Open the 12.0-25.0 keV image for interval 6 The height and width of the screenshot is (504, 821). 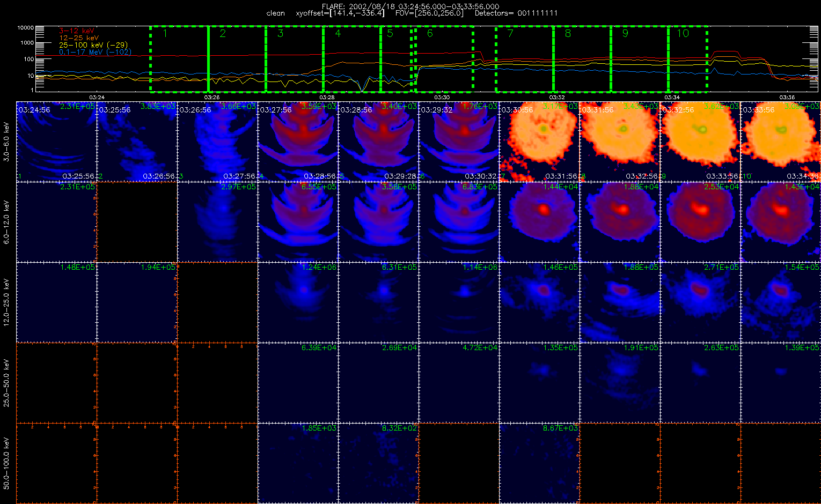459,302
